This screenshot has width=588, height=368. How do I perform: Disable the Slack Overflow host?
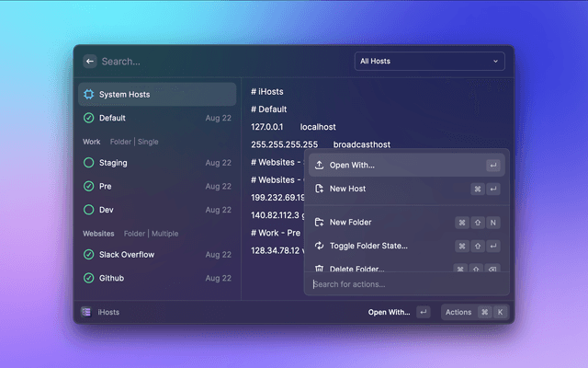coord(88,254)
